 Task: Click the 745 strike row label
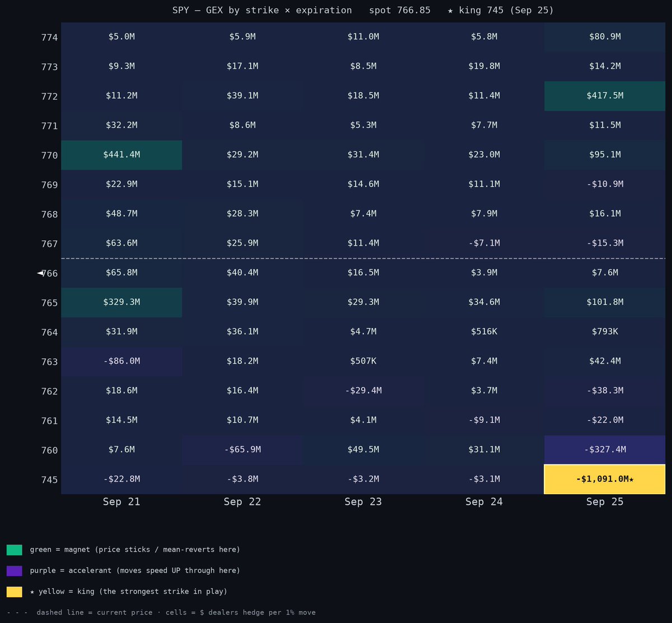coord(49,480)
